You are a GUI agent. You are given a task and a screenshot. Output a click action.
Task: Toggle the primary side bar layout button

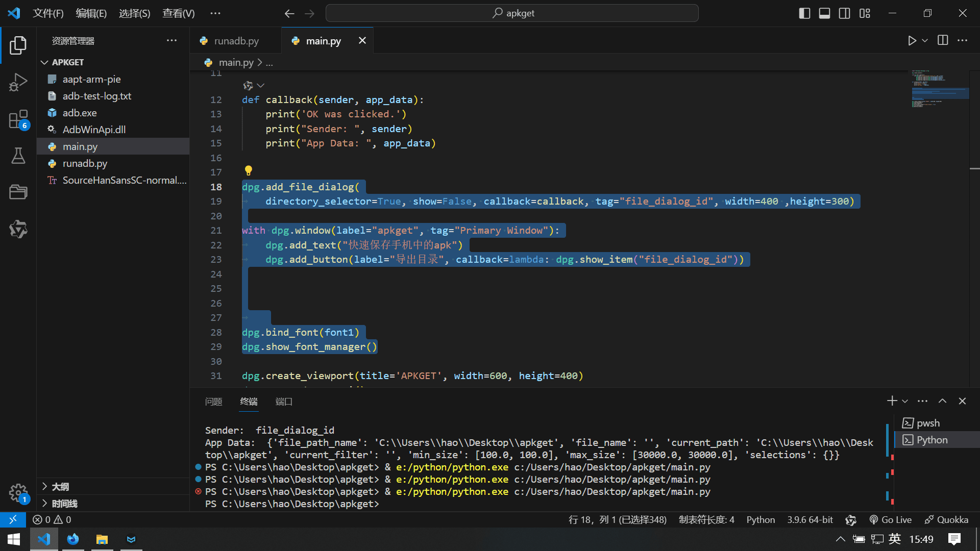pyautogui.click(x=804, y=13)
